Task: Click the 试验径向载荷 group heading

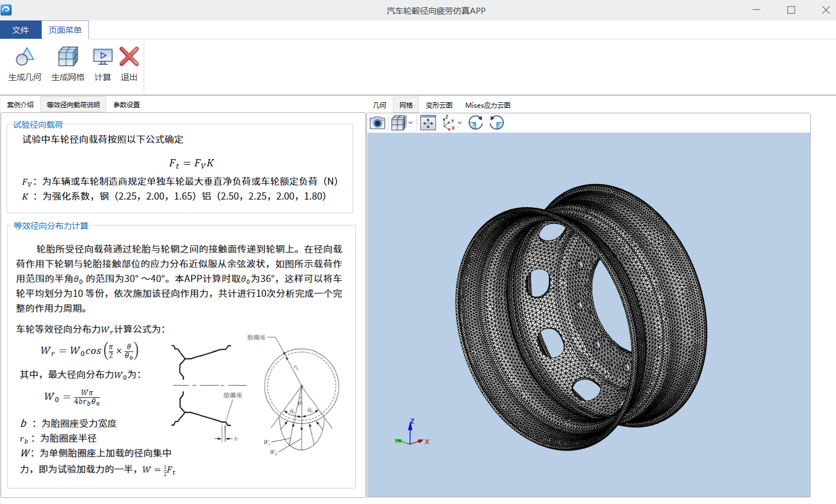Action: [38, 125]
